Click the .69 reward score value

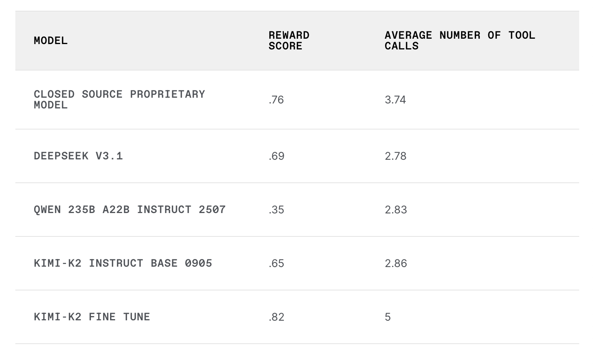277,156
